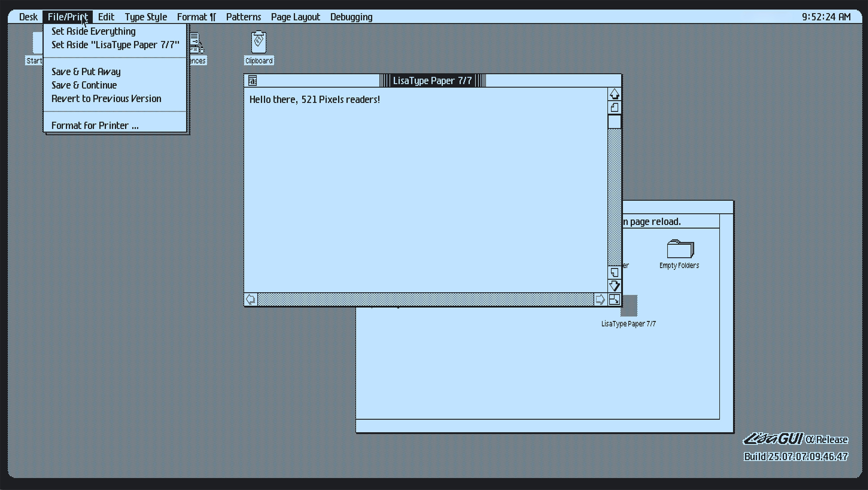The height and width of the screenshot is (490, 868).
Task: Open the Patterns menu
Action: (243, 17)
